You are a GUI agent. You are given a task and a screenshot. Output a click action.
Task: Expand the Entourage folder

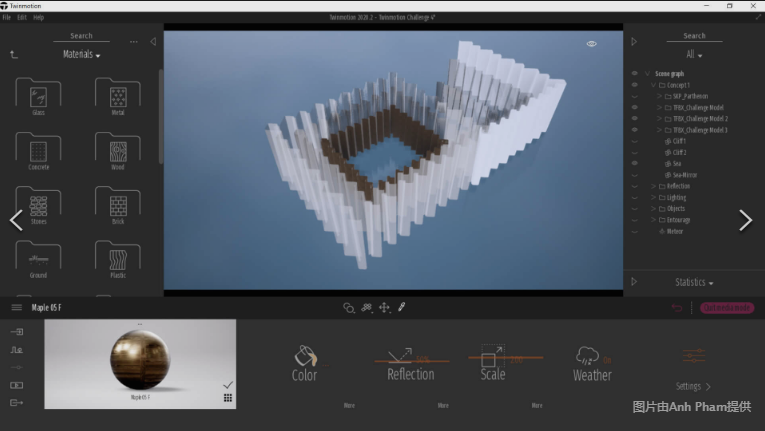click(x=653, y=220)
